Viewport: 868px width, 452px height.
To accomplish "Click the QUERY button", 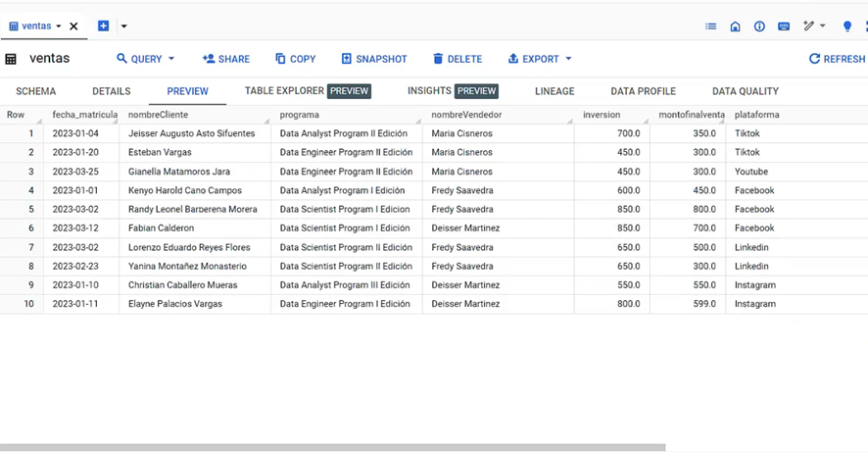I will [139, 59].
